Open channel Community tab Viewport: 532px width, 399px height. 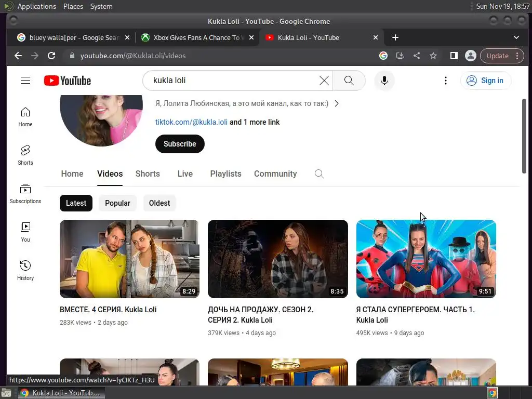coord(275,174)
